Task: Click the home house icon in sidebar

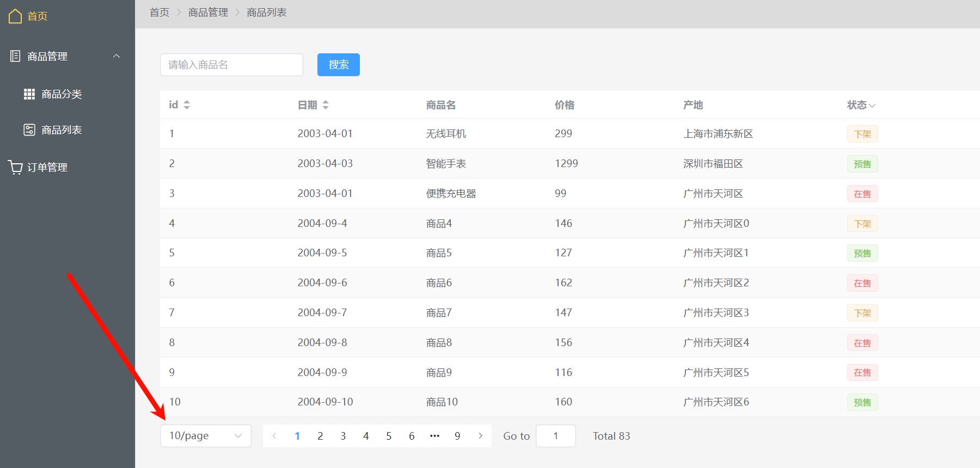Action: (15, 16)
